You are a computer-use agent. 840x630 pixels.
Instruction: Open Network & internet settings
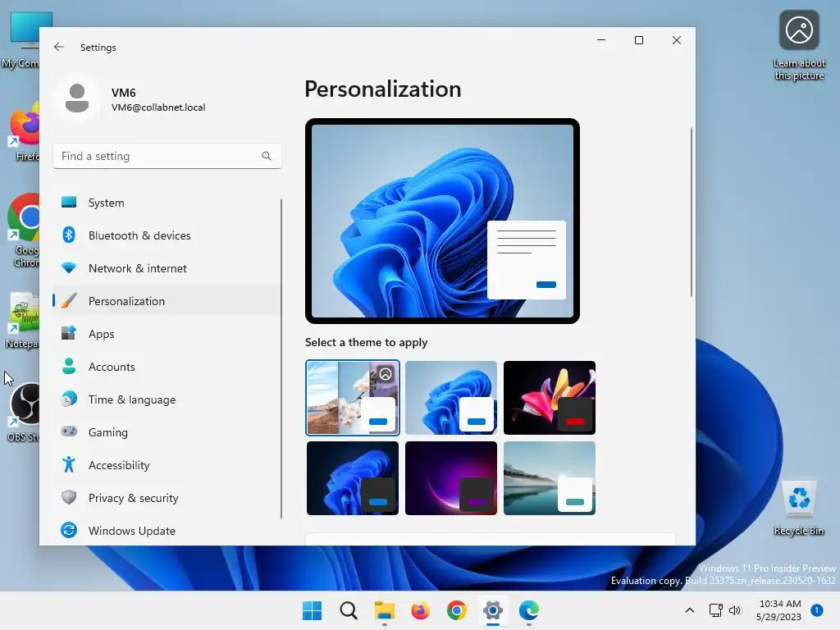coord(167,268)
